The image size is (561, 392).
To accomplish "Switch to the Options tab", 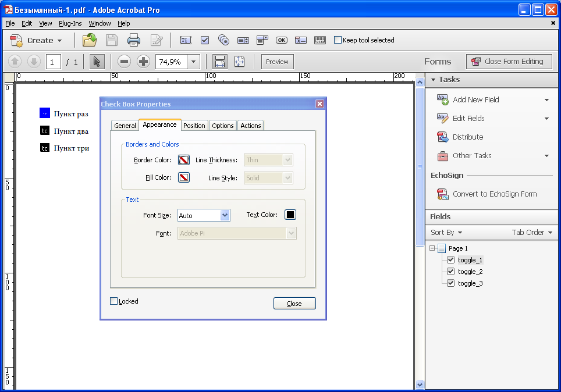I will pyautogui.click(x=222, y=126).
